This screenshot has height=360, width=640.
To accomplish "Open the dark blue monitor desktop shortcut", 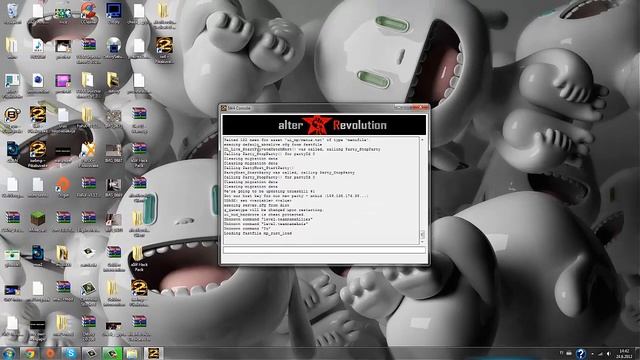I will 113,10.
